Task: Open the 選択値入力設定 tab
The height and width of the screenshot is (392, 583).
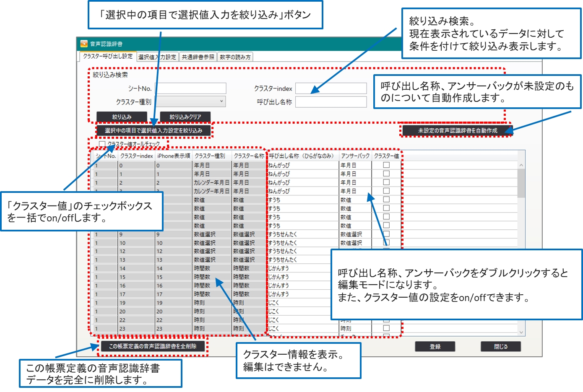Action: click(x=157, y=57)
